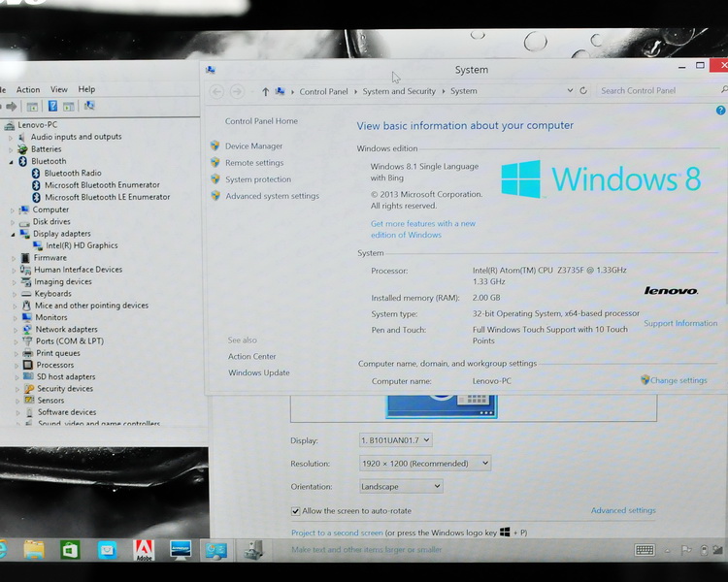
Task: Open System protection link
Action: pyautogui.click(x=258, y=179)
